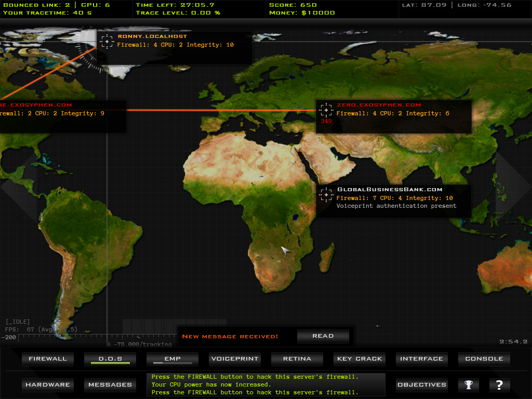Activate the D.O.S attack button
This screenshot has height=399, width=532.
[110, 359]
